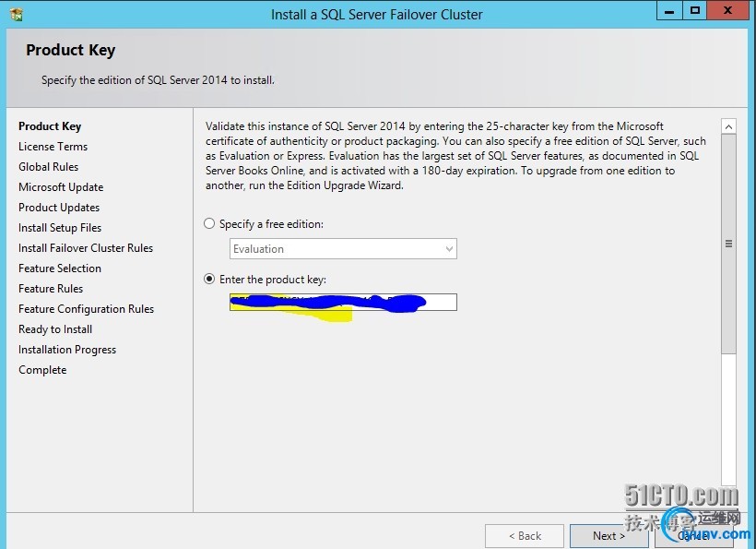The height and width of the screenshot is (549, 756).
Task: Click the Ready to Install step
Action: pyautogui.click(x=55, y=329)
